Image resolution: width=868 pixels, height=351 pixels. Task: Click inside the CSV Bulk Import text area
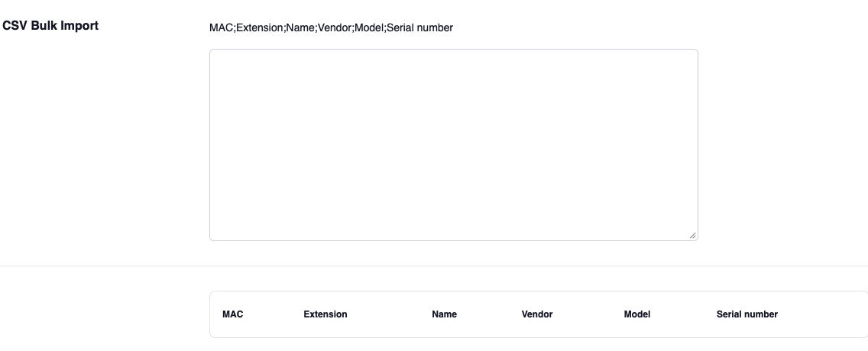(453, 145)
